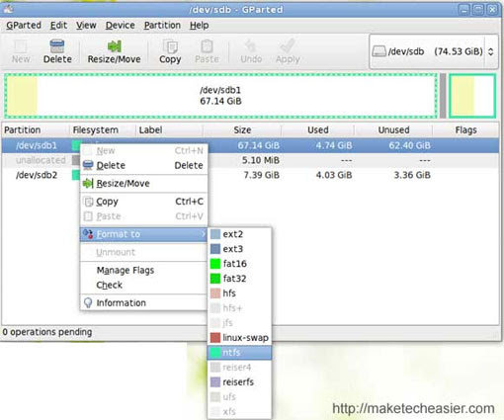Screen dimensions: 504x420
Task: Format to reiserfs
Action: (239, 381)
